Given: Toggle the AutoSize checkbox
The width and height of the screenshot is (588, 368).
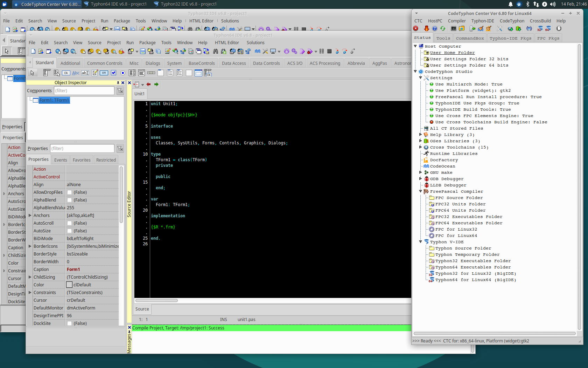Looking at the screenshot, I should point(70,231).
